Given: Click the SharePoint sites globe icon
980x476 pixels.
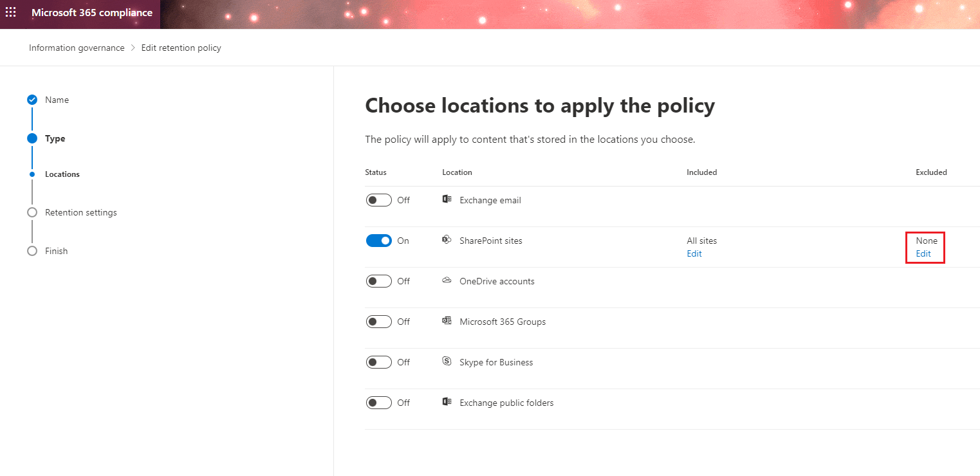Looking at the screenshot, I should pyautogui.click(x=447, y=240).
